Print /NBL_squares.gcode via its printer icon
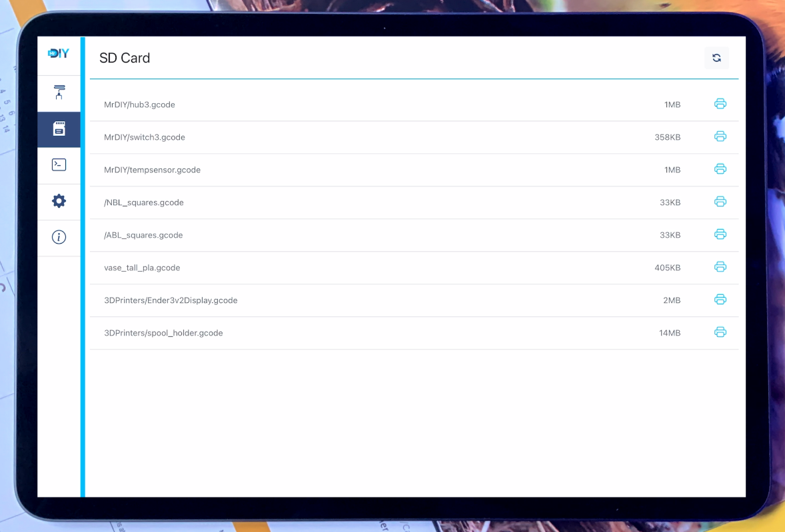Screen dimensions: 785x532 [x=720, y=202]
